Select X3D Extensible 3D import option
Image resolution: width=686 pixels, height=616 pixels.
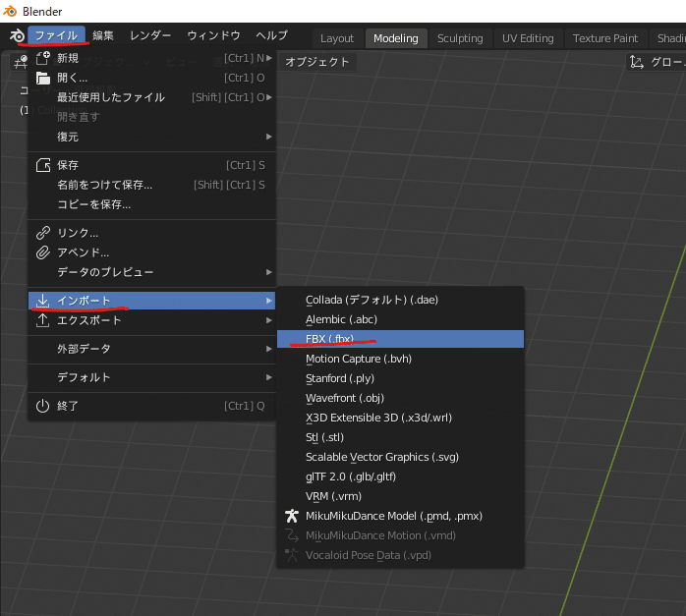pyautogui.click(x=400, y=418)
